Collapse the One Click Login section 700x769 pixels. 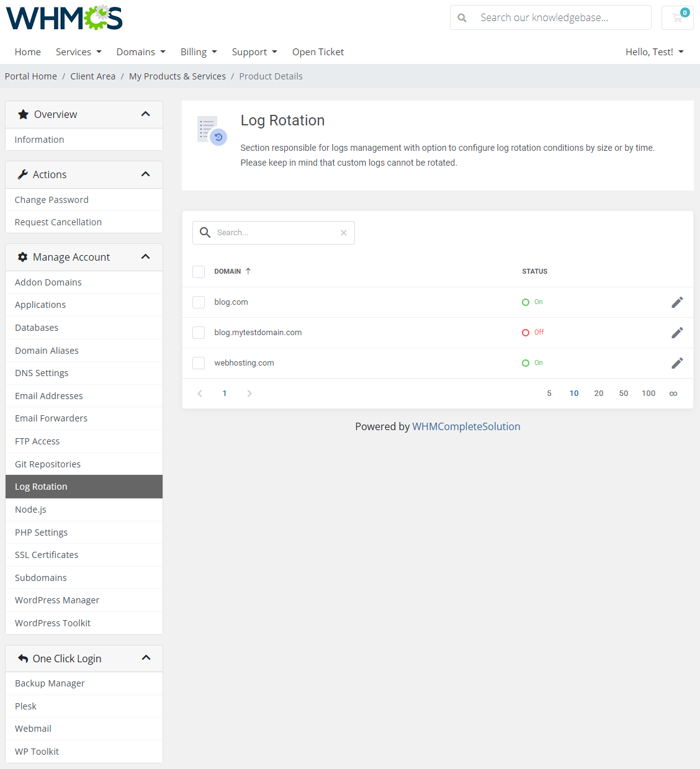pyautogui.click(x=146, y=658)
